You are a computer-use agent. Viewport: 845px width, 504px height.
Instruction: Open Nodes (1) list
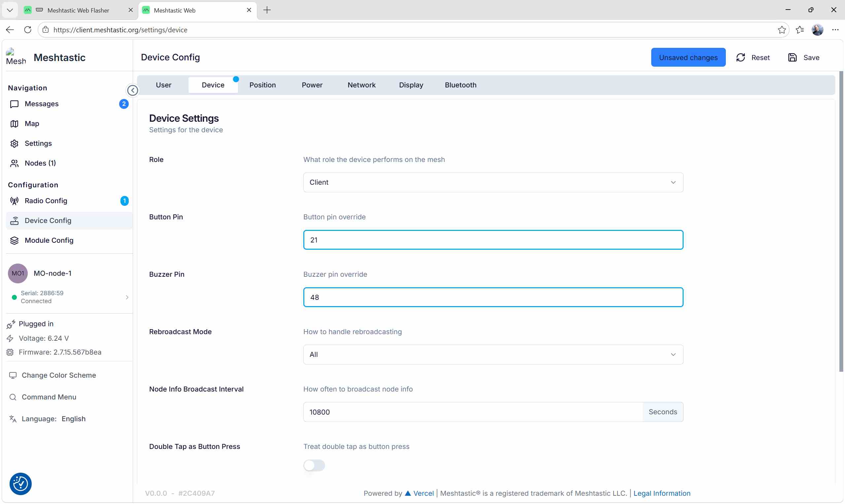40,163
